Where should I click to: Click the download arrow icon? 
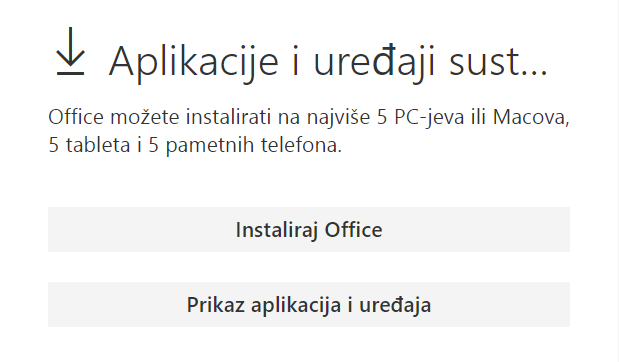coord(70,51)
